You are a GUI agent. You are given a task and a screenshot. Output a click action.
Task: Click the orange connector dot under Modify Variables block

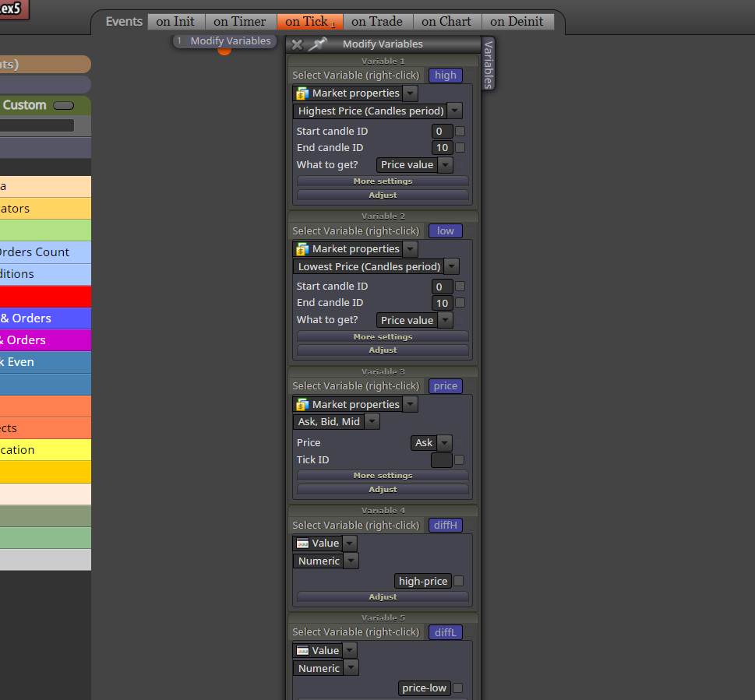pos(224,51)
